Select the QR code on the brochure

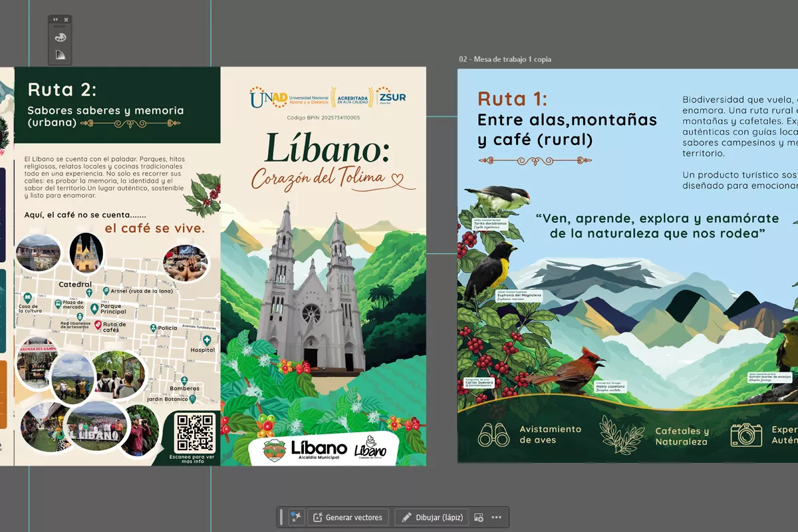click(196, 432)
